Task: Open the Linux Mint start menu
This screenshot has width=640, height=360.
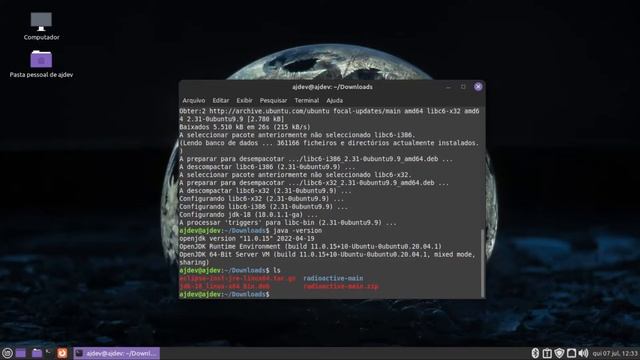Action: (7, 353)
